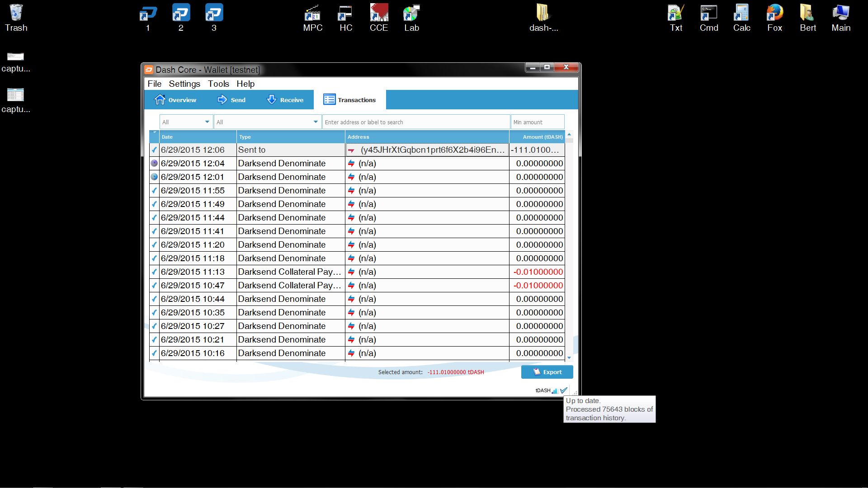Viewport: 868px width, 488px height.
Task: Select the Sent to transaction at 12:06
Action: (x=357, y=150)
